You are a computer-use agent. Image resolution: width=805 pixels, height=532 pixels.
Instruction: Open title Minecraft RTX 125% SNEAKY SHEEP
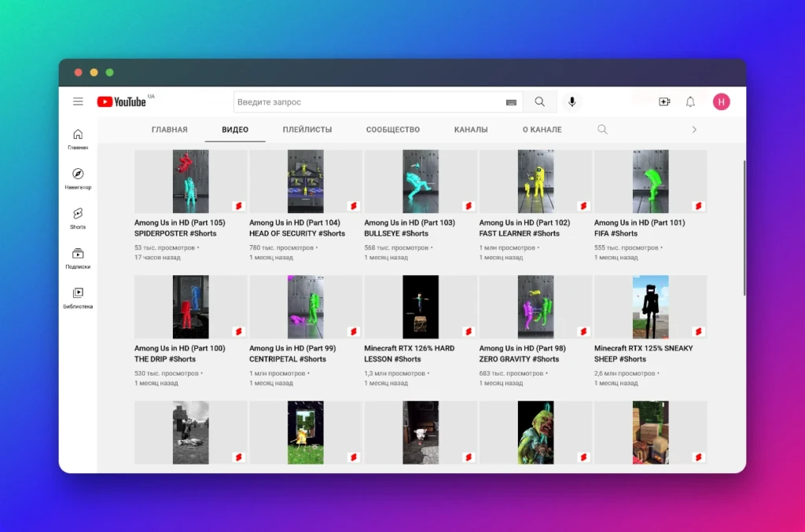point(643,354)
